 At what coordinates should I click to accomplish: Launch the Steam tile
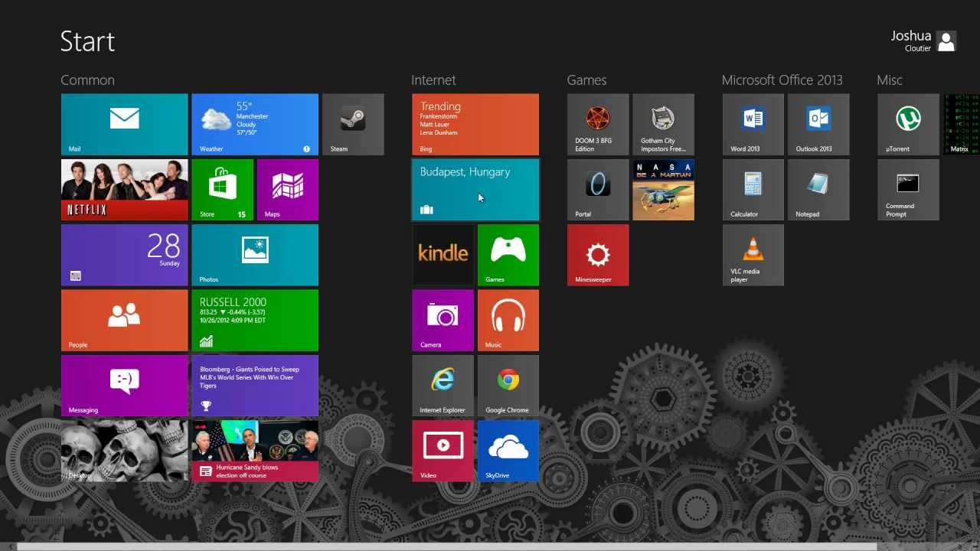click(x=353, y=125)
